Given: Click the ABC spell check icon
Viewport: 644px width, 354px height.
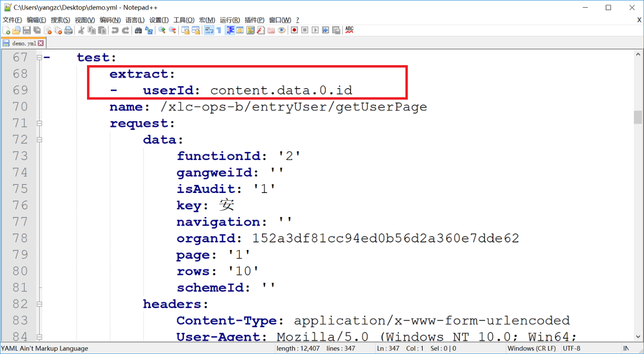Looking at the screenshot, I should click(349, 31).
